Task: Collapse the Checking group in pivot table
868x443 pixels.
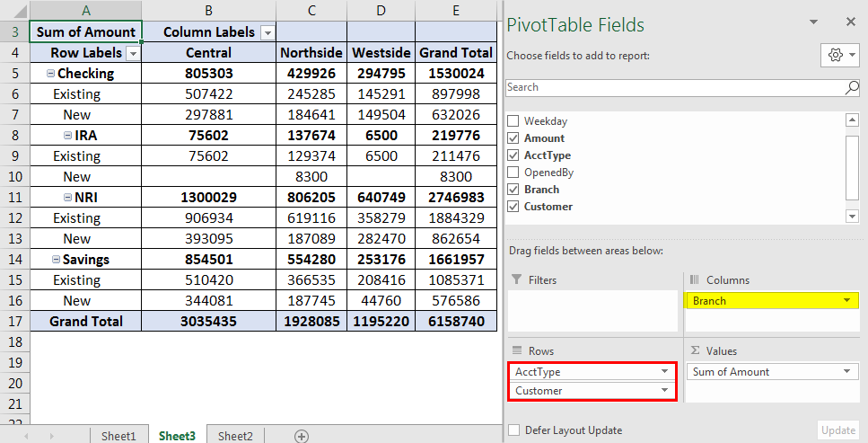Action: [x=50, y=74]
